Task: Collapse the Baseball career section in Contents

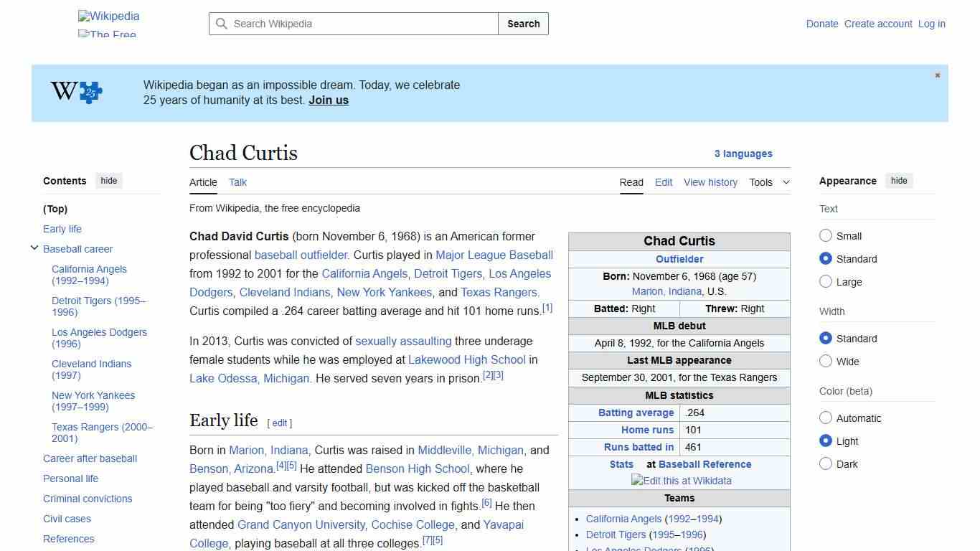Action: 34,248
